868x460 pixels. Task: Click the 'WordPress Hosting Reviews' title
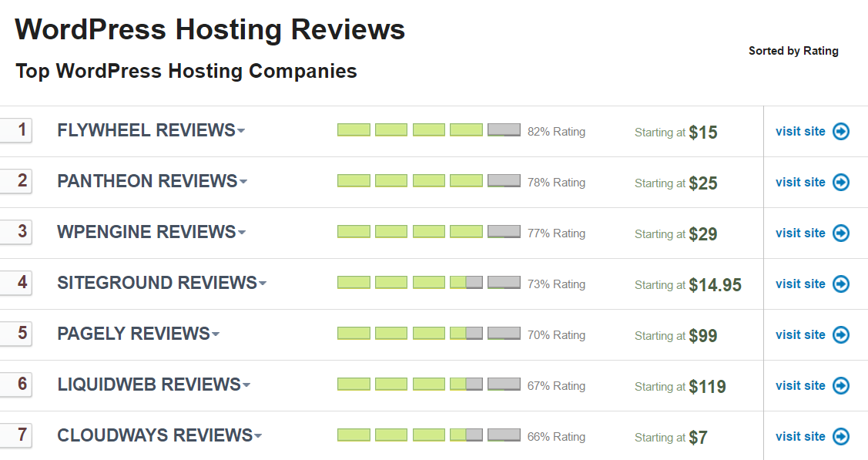[209, 29]
